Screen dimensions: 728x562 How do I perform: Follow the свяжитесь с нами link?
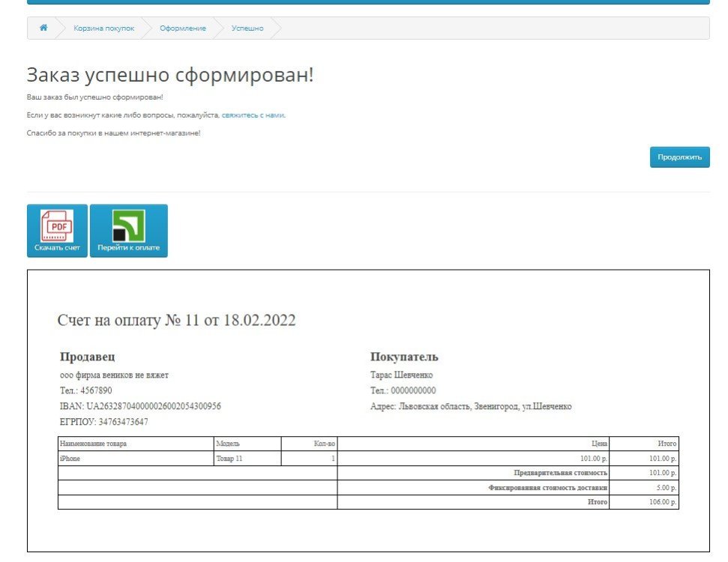coord(253,115)
